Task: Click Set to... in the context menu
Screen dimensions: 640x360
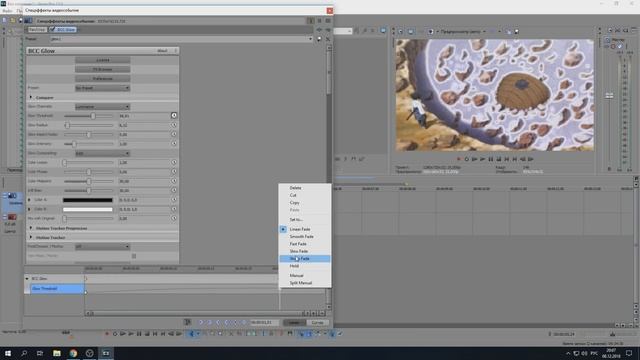Action: click(305, 220)
